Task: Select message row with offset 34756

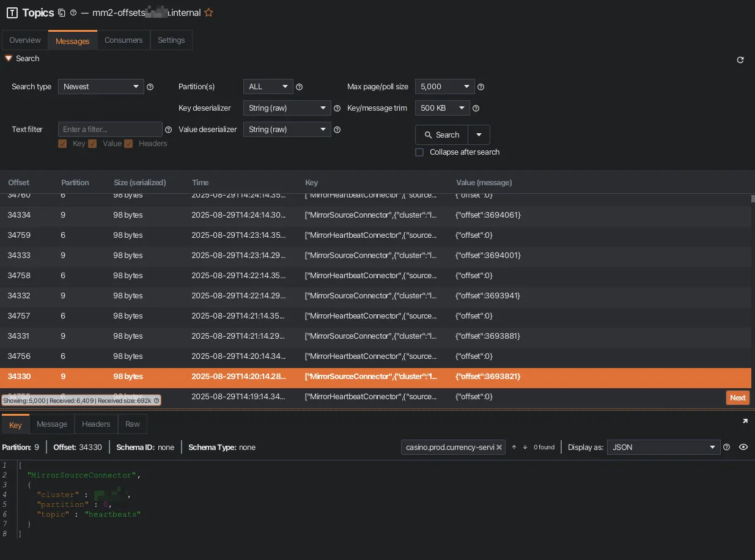Action: tap(375, 356)
